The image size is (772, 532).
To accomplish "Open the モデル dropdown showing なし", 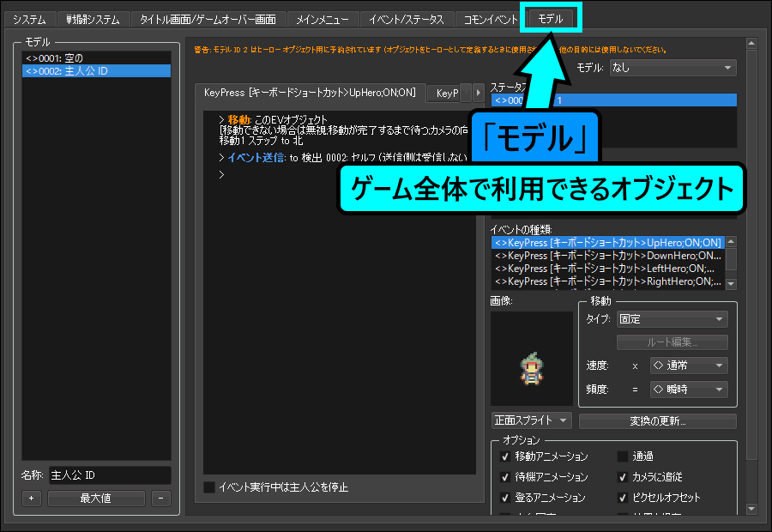I will click(672, 68).
